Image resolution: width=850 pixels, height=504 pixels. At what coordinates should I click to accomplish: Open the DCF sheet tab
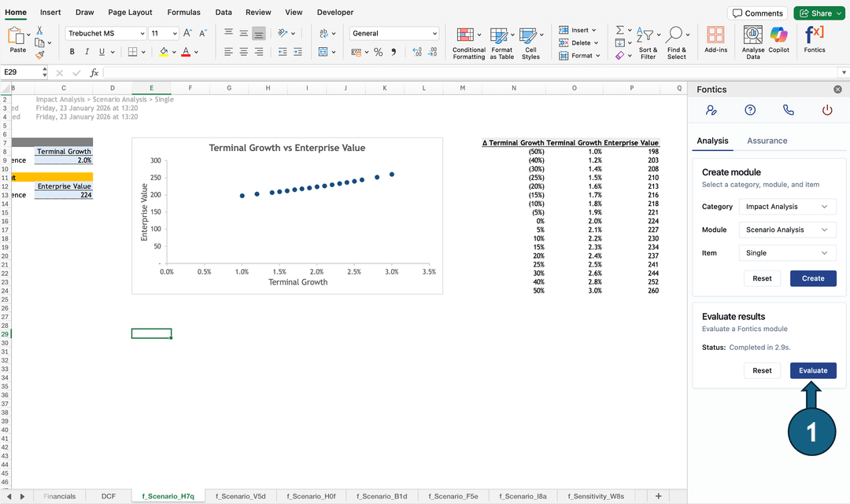(108, 496)
